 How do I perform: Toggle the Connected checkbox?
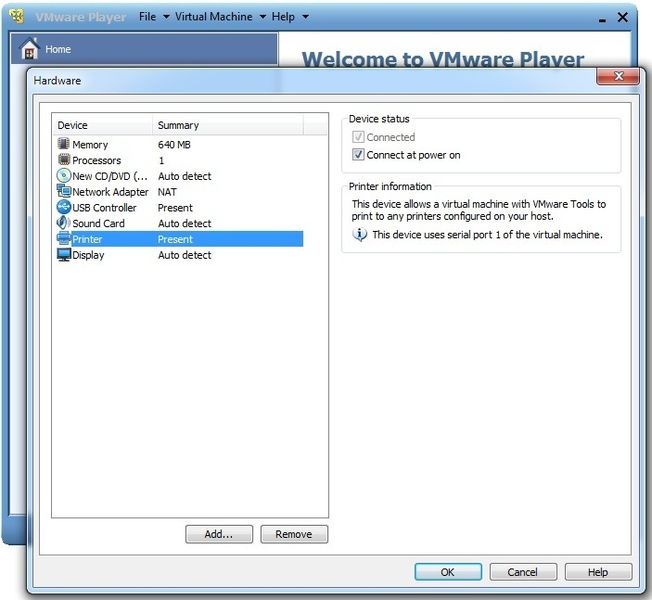pyautogui.click(x=358, y=137)
